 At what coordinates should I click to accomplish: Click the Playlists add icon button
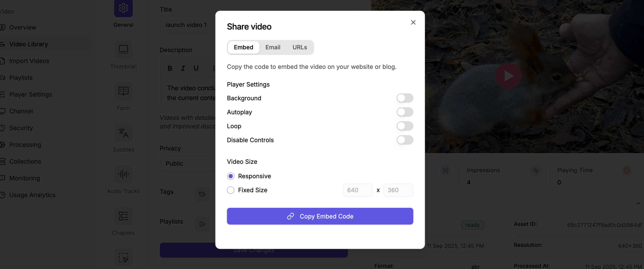click(x=202, y=224)
